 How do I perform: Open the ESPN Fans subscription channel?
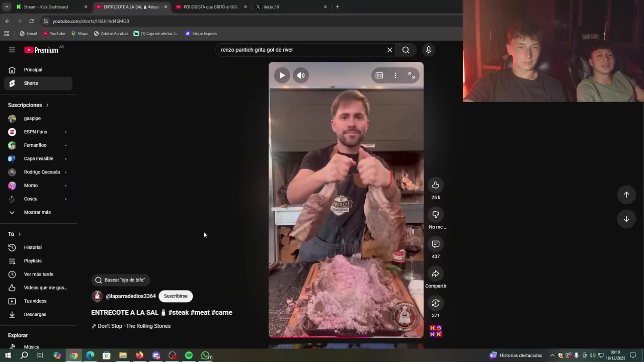[x=38, y=132]
